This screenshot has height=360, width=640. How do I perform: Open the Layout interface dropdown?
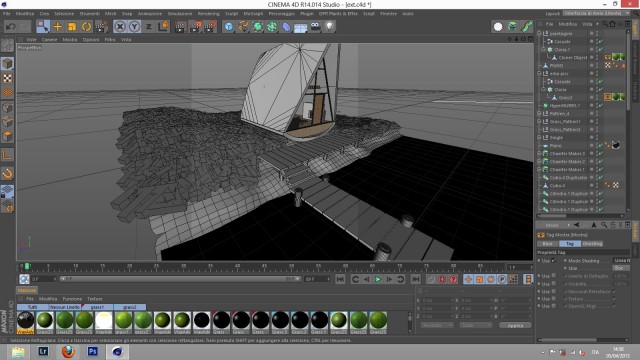[x=596, y=13]
